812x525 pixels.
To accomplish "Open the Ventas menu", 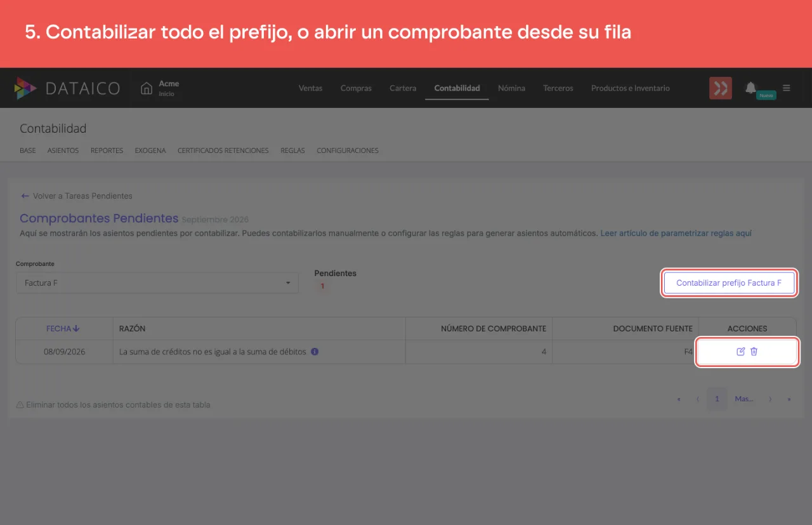I will click(x=310, y=88).
